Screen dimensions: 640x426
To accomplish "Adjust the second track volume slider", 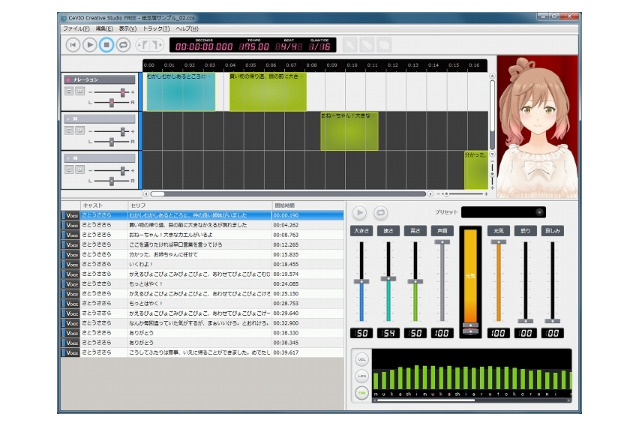I will 122,131.
